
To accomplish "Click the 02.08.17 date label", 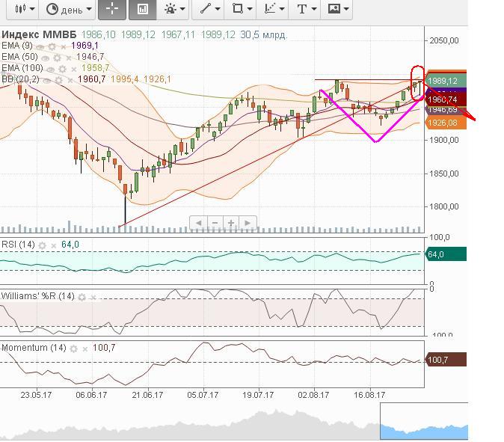I will 314,395.
